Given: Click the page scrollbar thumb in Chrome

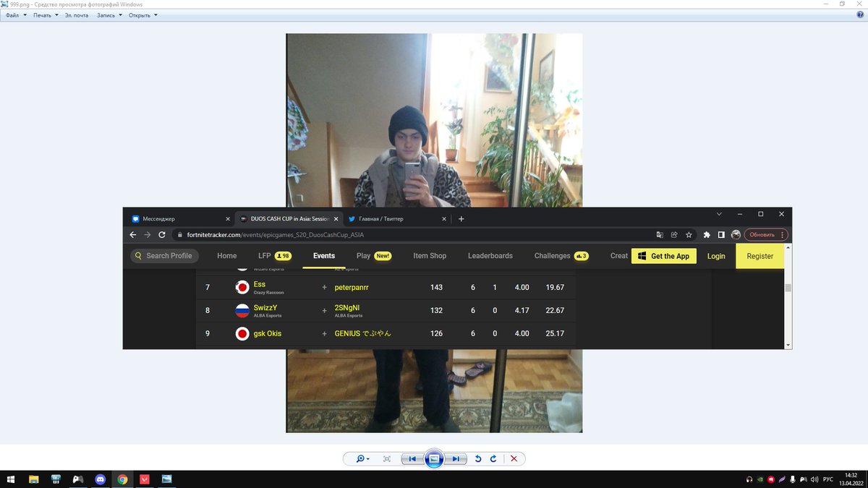Looking at the screenshot, I should point(788,288).
